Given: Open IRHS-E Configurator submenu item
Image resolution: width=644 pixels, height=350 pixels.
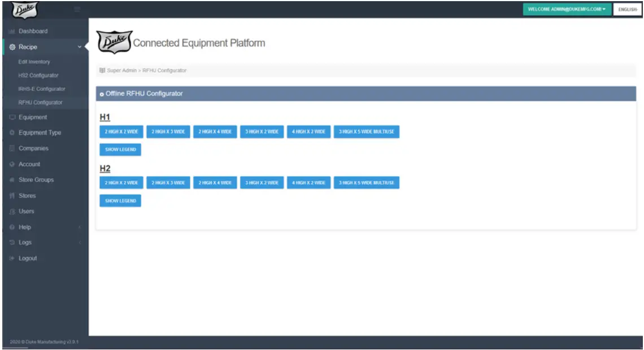Looking at the screenshot, I should click(41, 89).
